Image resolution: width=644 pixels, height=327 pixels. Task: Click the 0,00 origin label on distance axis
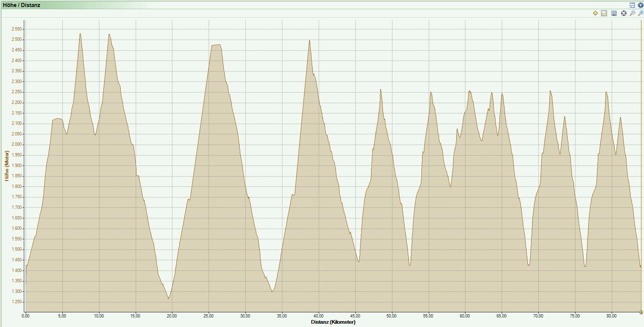25,316
